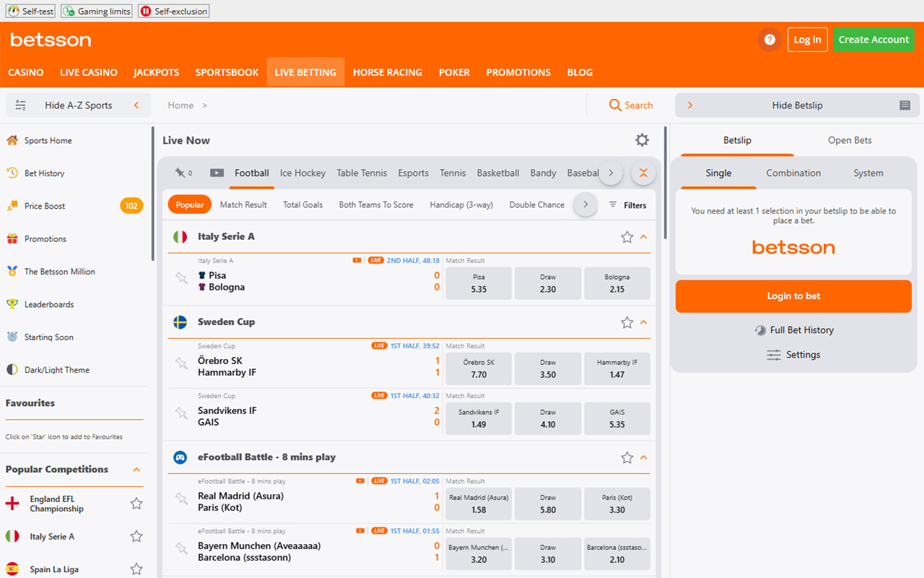Pin the Sandvikens IF vs GAIS match
924x578 pixels.
[181, 413]
